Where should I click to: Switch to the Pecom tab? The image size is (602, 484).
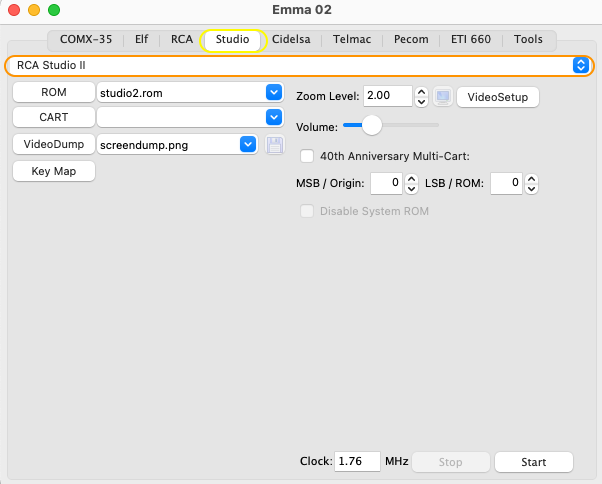[x=411, y=40]
